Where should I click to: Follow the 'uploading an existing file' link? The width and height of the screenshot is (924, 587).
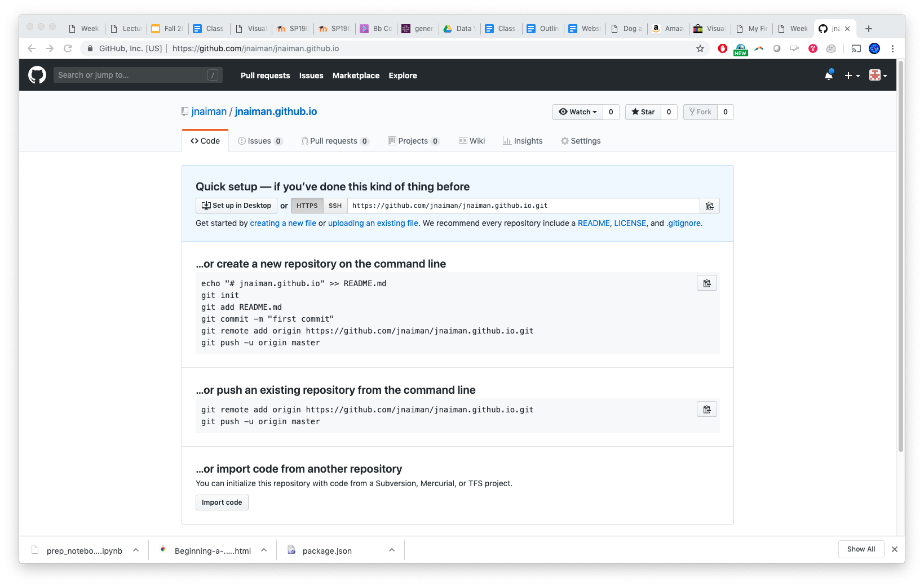[x=373, y=223]
